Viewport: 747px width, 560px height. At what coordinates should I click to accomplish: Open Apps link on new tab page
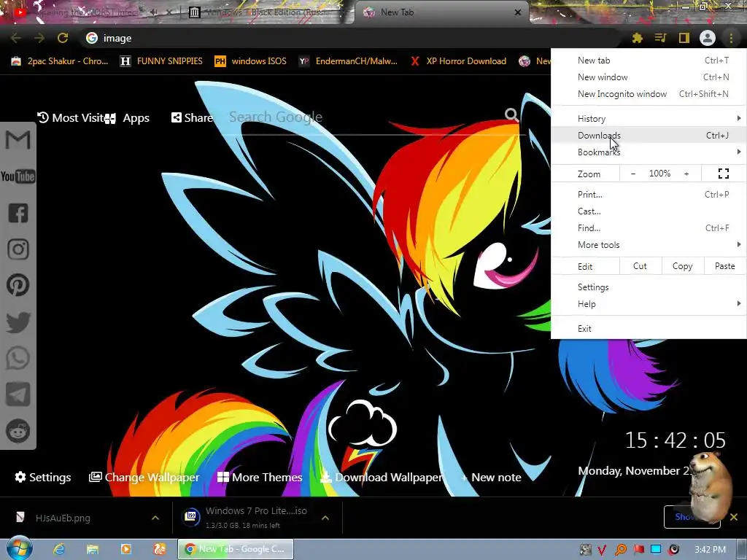tap(128, 118)
